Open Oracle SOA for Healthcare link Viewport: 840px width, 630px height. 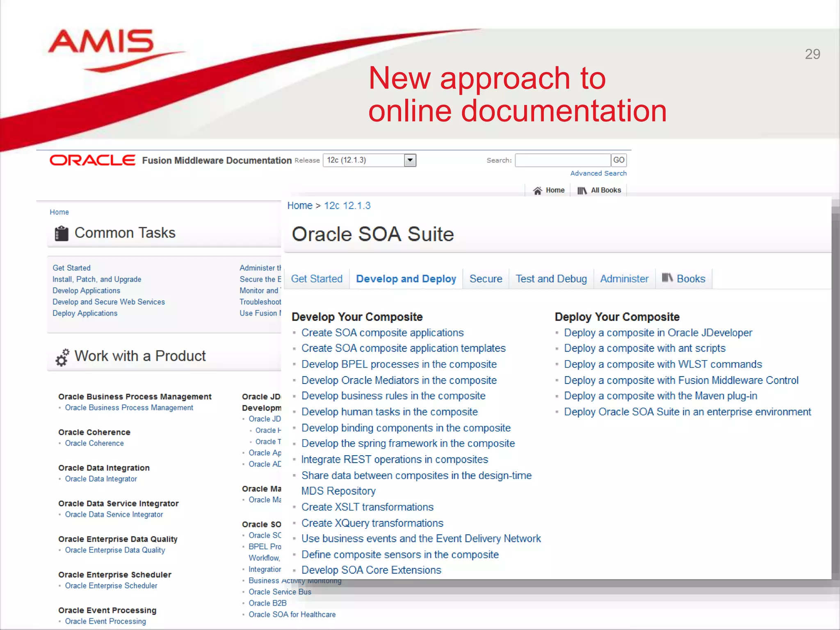[292, 614]
